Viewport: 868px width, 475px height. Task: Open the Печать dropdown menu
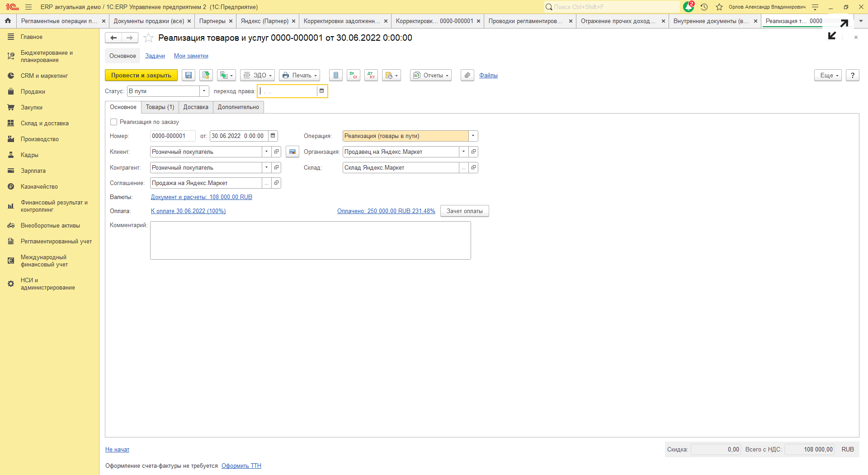299,76
